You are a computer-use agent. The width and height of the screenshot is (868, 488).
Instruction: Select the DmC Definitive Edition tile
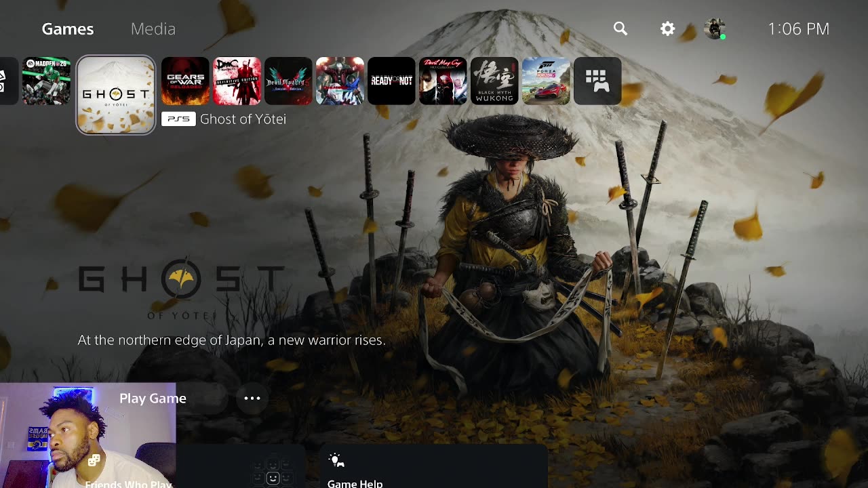[x=237, y=81]
